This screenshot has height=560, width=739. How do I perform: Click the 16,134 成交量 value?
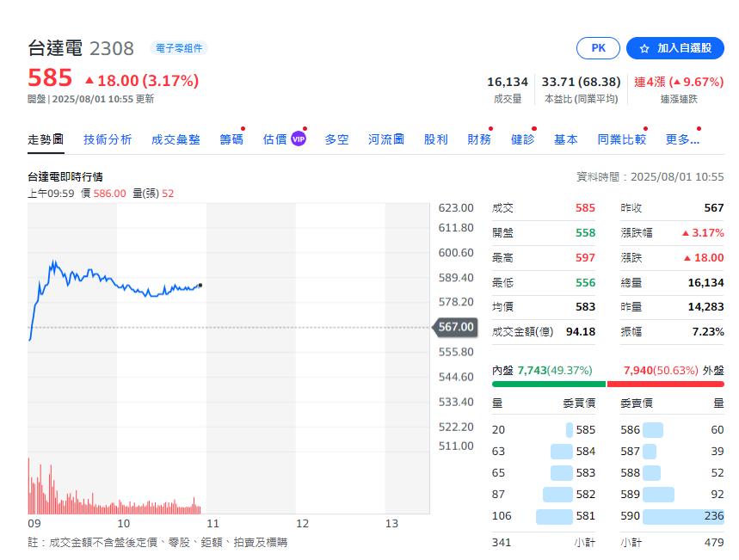tap(507, 82)
